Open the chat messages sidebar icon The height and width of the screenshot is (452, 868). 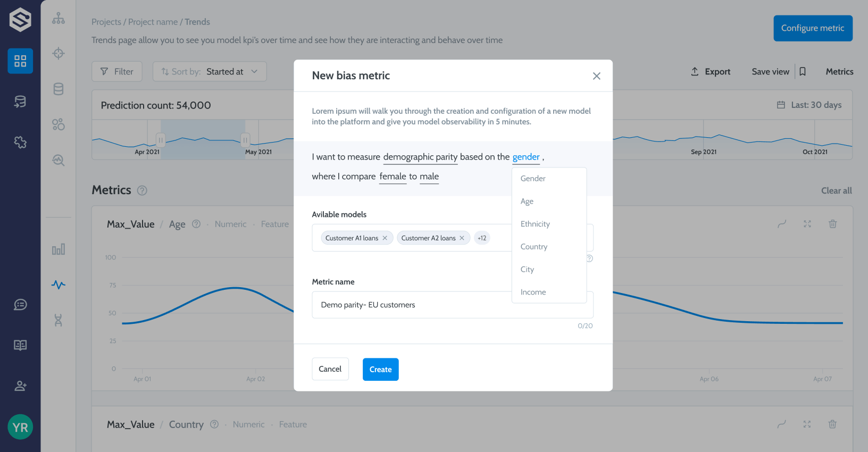pyautogui.click(x=20, y=305)
